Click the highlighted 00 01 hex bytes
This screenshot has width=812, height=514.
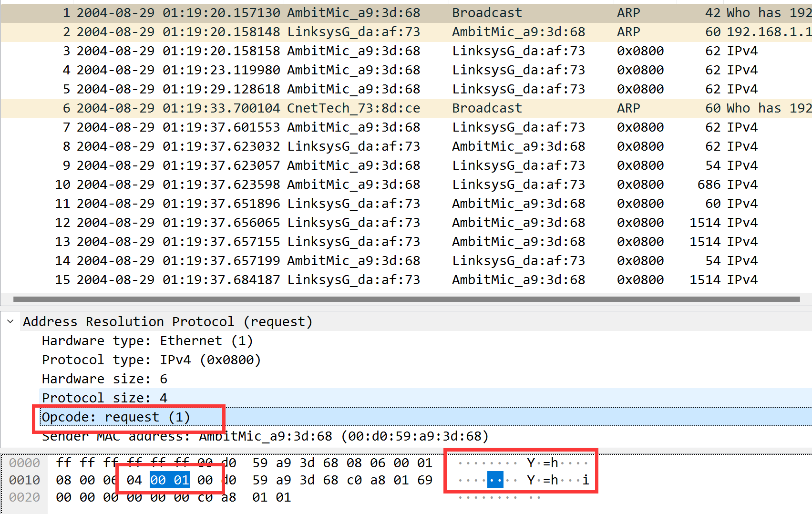[170, 480]
